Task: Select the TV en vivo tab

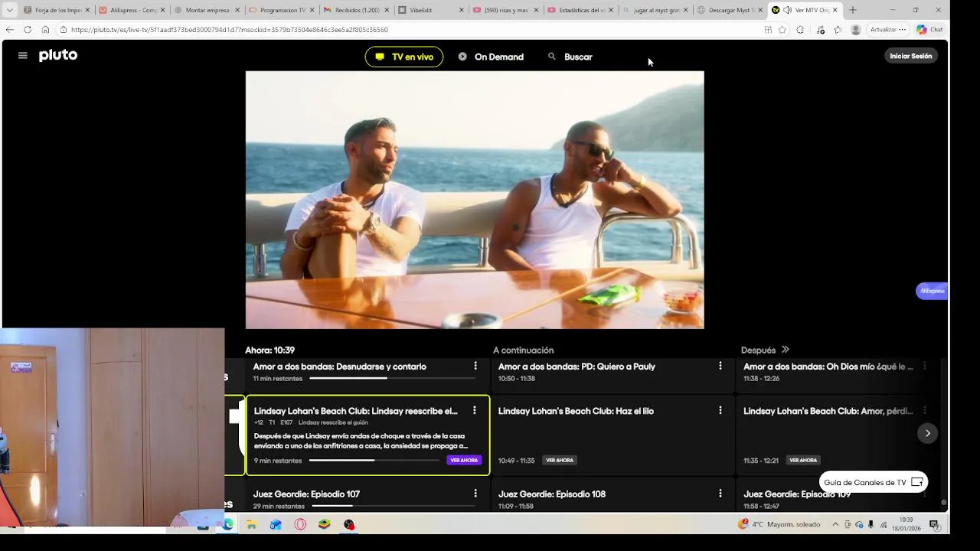Action: [x=404, y=57]
